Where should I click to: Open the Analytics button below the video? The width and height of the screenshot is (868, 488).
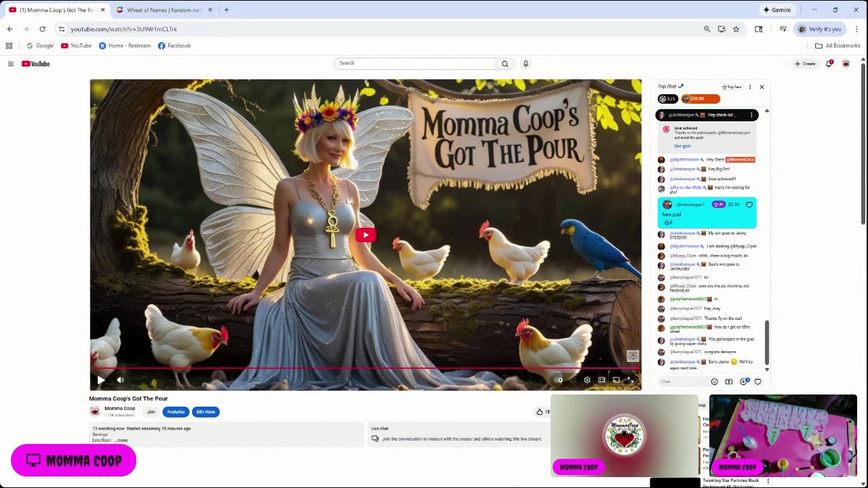[x=176, y=412]
